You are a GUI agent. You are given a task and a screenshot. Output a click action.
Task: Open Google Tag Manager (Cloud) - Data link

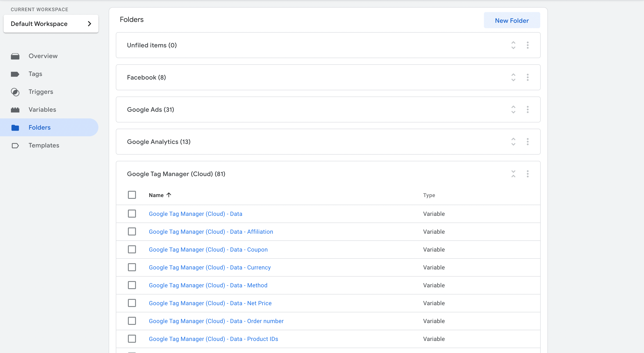195,214
